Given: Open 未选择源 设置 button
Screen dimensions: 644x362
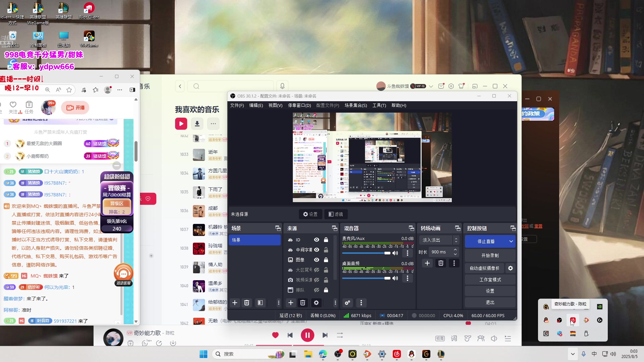Looking at the screenshot, I should pos(310,214).
